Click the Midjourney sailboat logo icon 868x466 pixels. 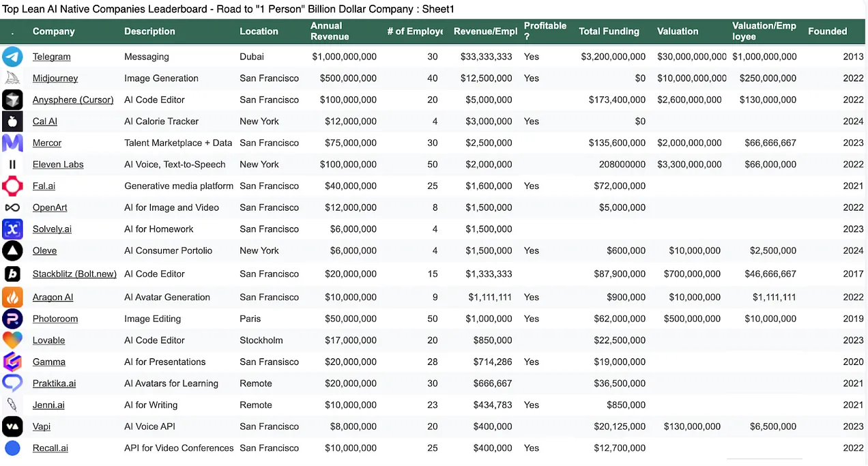12,78
